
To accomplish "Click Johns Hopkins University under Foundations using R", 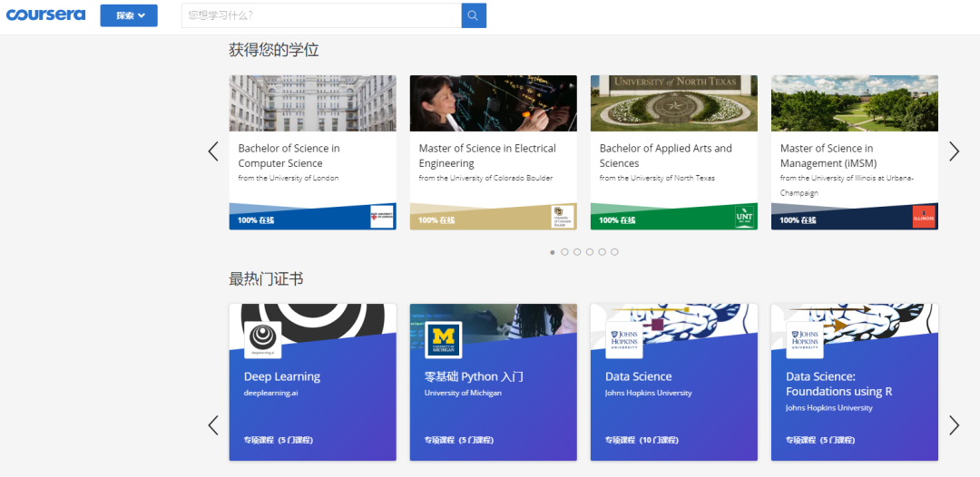I will coord(828,408).
